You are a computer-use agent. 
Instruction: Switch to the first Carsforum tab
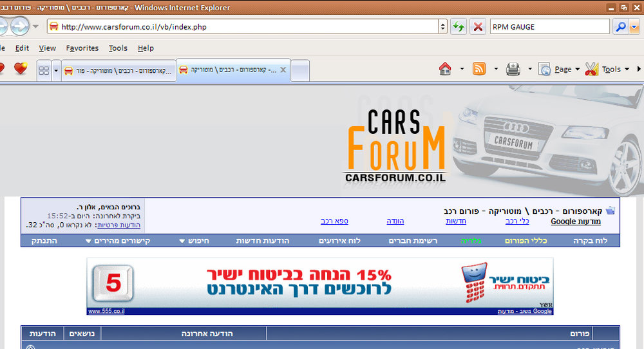(x=118, y=71)
